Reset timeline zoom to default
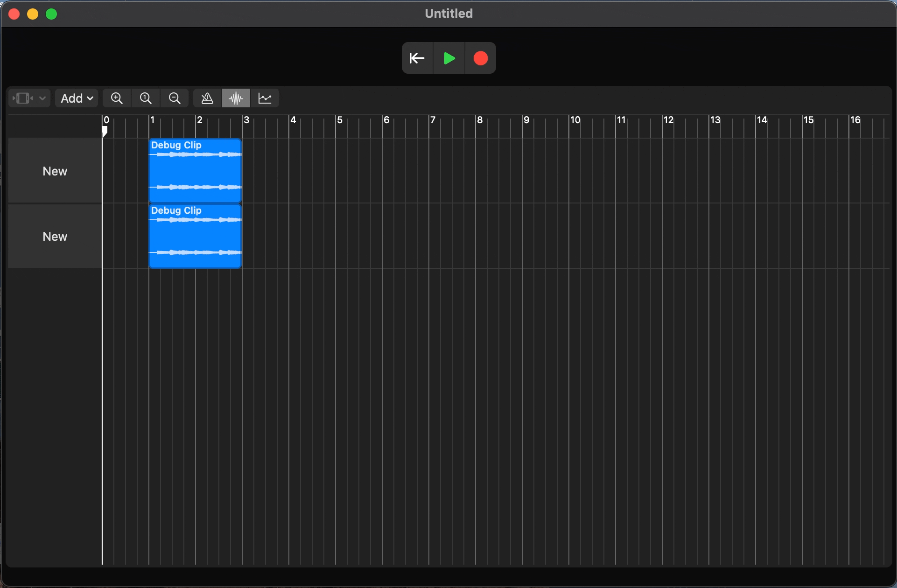The image size is (897, 588). [x=146, y=98]
